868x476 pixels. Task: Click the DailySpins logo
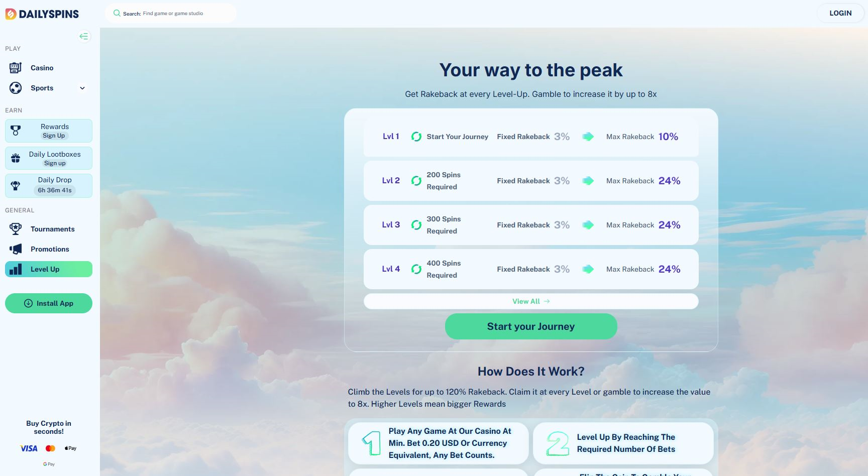point(42,14)
